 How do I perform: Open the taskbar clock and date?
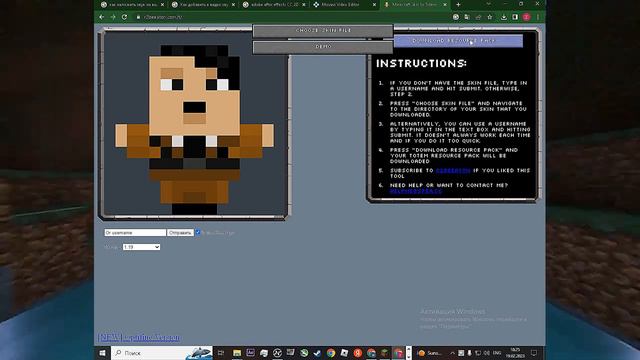click(x=515, y=353)
